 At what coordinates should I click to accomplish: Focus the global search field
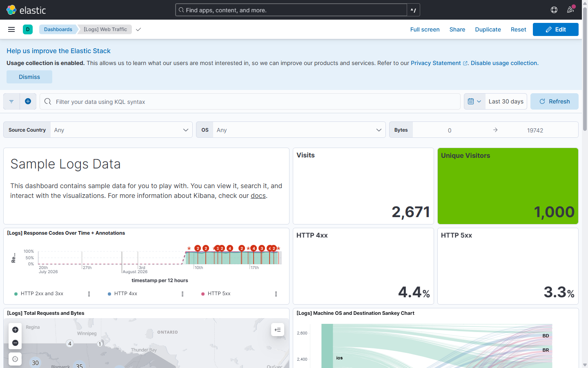tap(291, 10)
